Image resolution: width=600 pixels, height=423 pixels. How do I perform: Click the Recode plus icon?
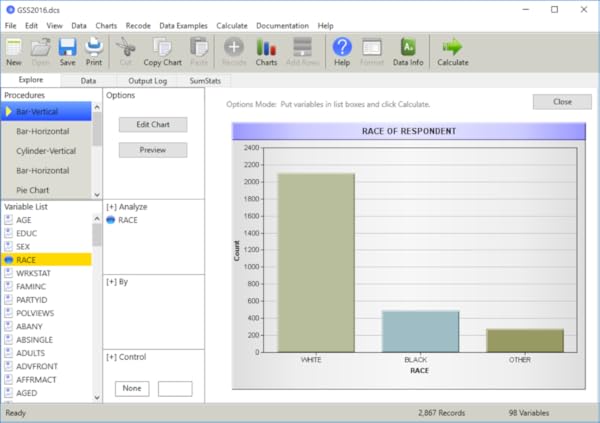[234, 47]
